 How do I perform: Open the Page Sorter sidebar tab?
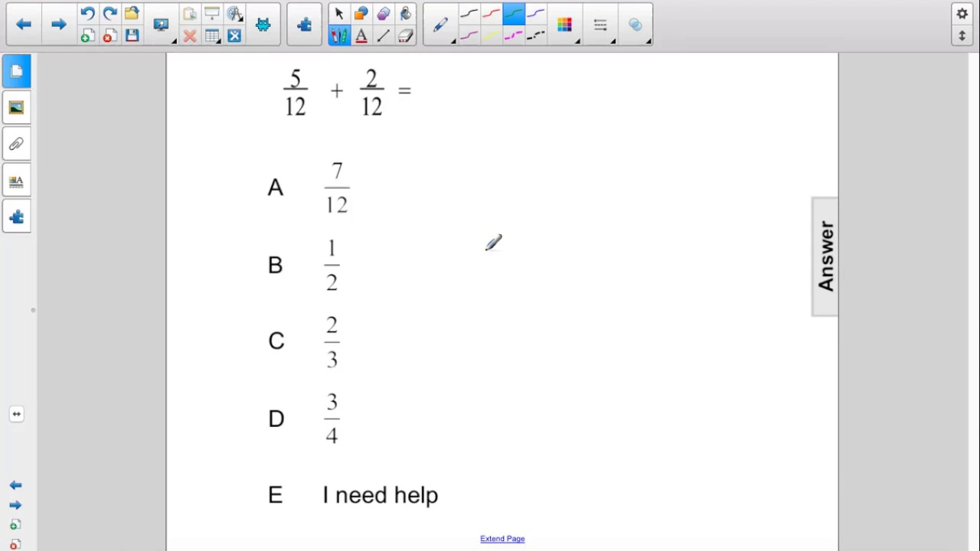point(16,71)
